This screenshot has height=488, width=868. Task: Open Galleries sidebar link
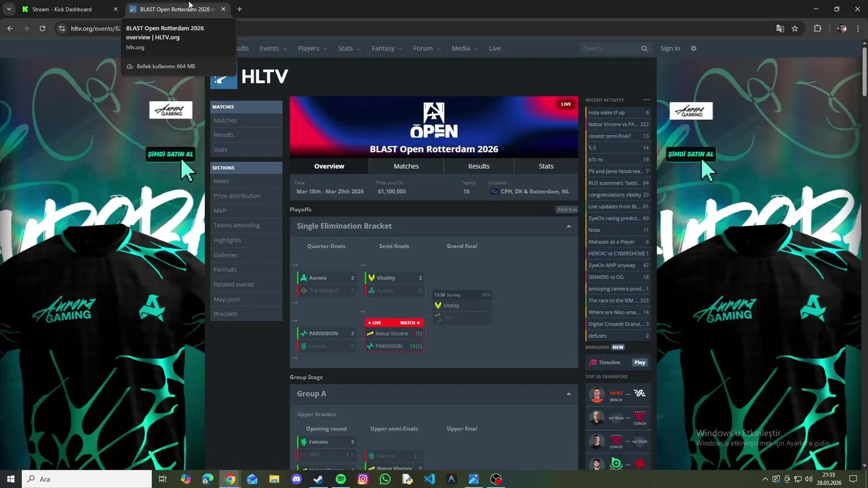click(226, 255)
